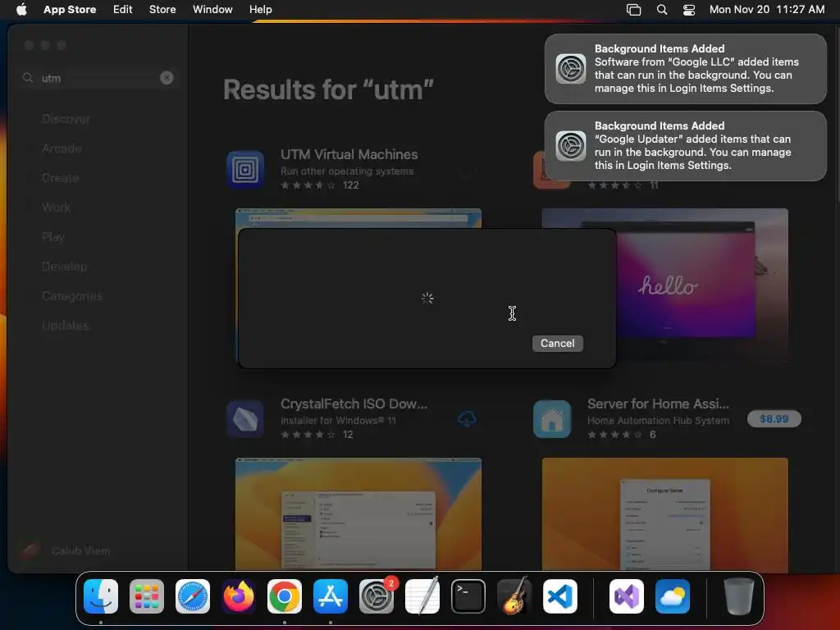Open CrystalFetch ISO Downloader app icon

245,419
